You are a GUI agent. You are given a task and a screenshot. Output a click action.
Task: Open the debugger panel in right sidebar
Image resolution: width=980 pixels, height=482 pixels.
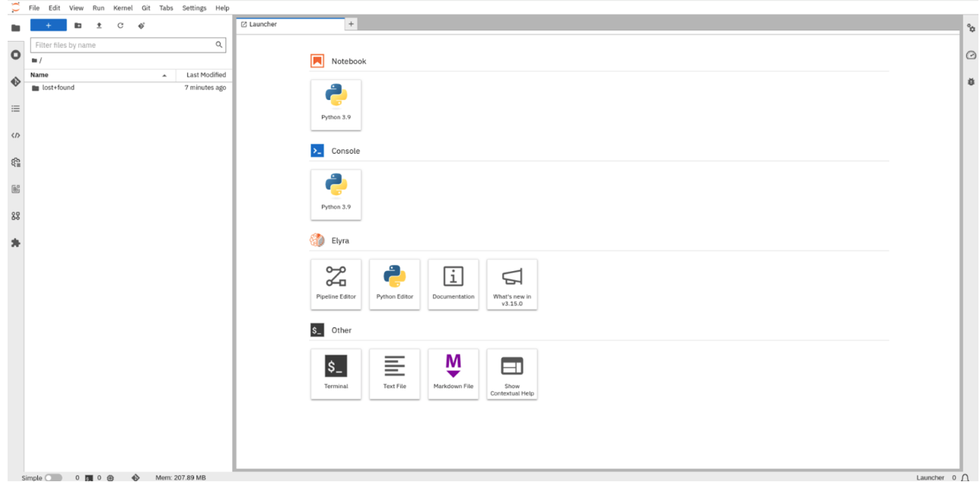pos(971,81)
